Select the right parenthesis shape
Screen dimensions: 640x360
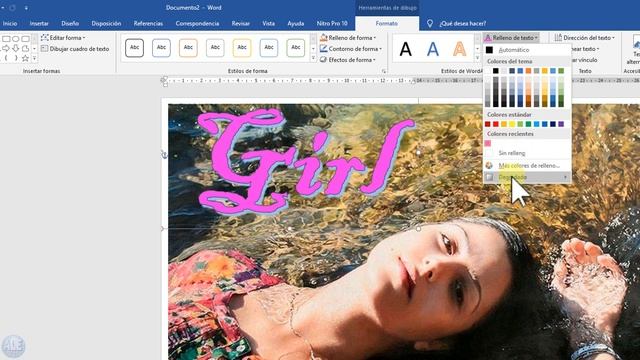pos(16,58)
